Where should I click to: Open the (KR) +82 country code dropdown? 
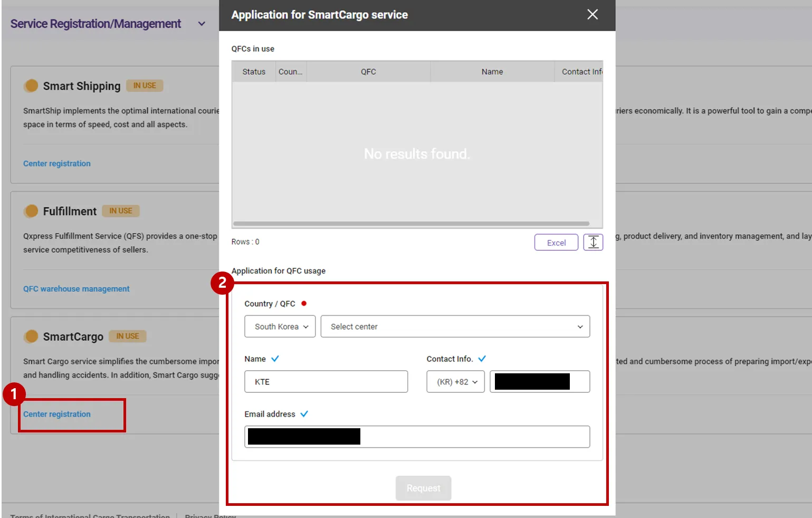[455, 382]
